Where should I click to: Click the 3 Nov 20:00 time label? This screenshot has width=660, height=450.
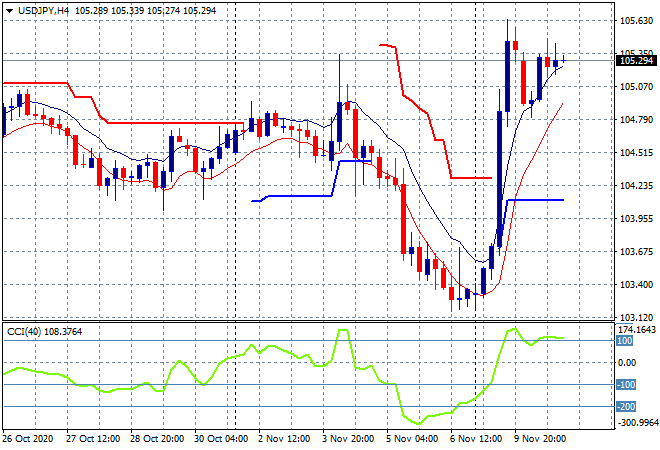click(348, 439)
